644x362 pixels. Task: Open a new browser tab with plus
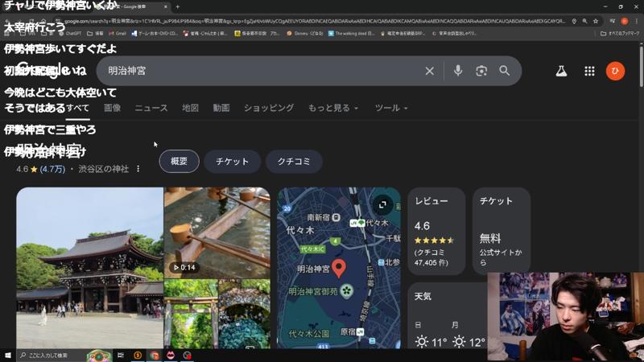coord(177,6)
